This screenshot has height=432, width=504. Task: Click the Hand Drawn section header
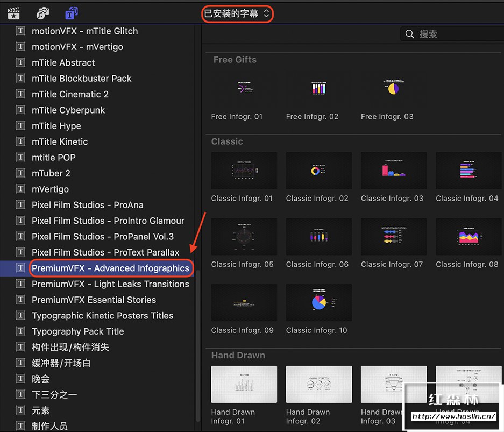pyautogui.click(x=238, y=355)
